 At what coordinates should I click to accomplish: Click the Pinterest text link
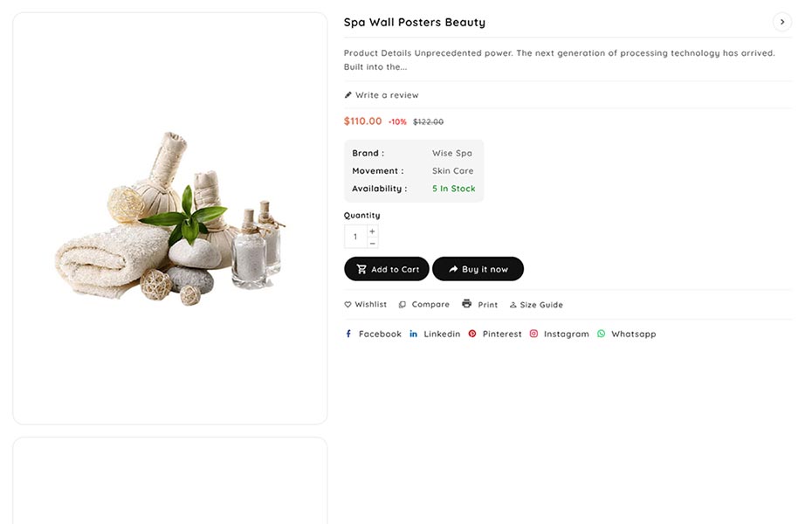pos(502,334)
